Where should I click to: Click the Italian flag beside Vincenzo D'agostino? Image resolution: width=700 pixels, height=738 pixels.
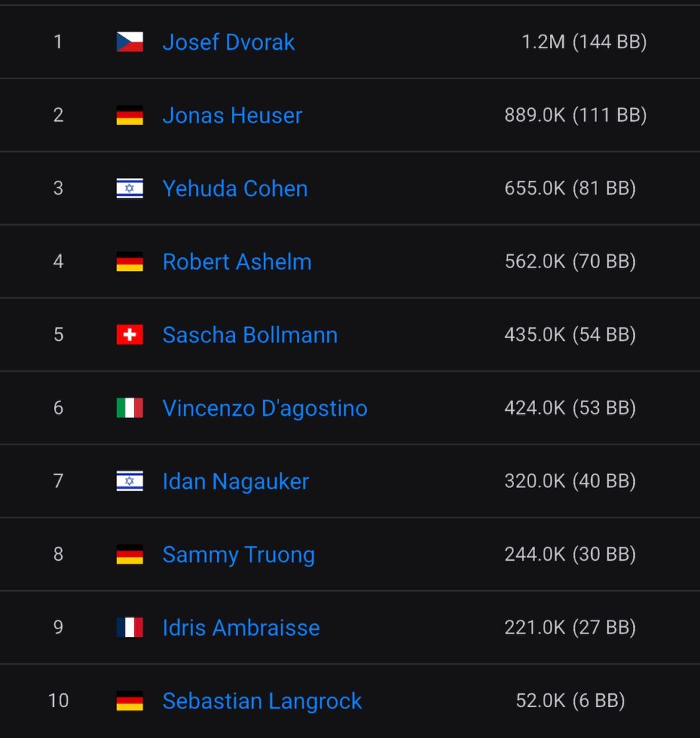point(130,408)
